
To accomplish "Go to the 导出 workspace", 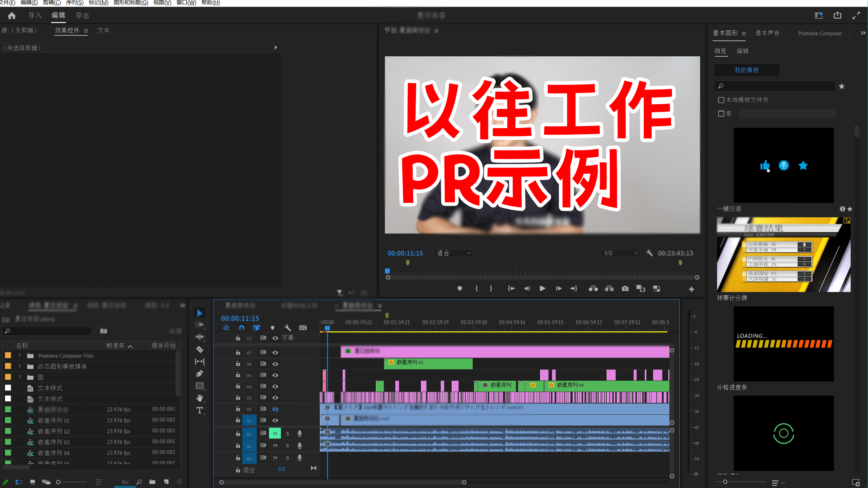I will coord(82,16).
